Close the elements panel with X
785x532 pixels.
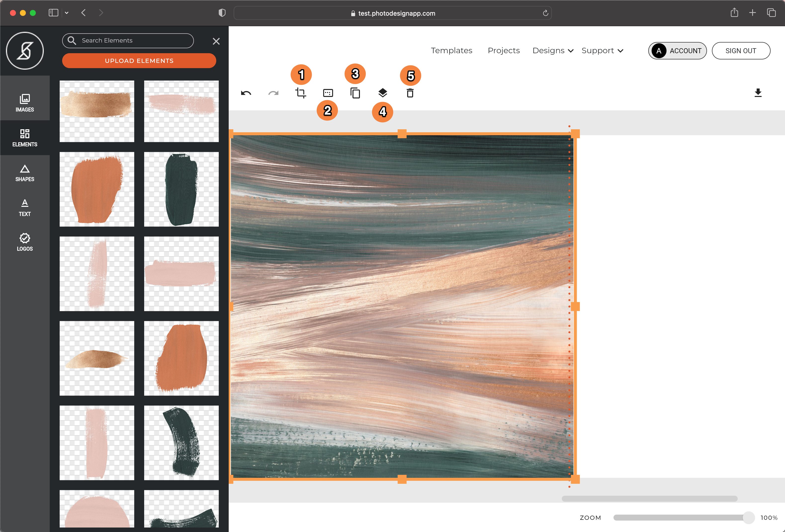[x=216, y=41]
